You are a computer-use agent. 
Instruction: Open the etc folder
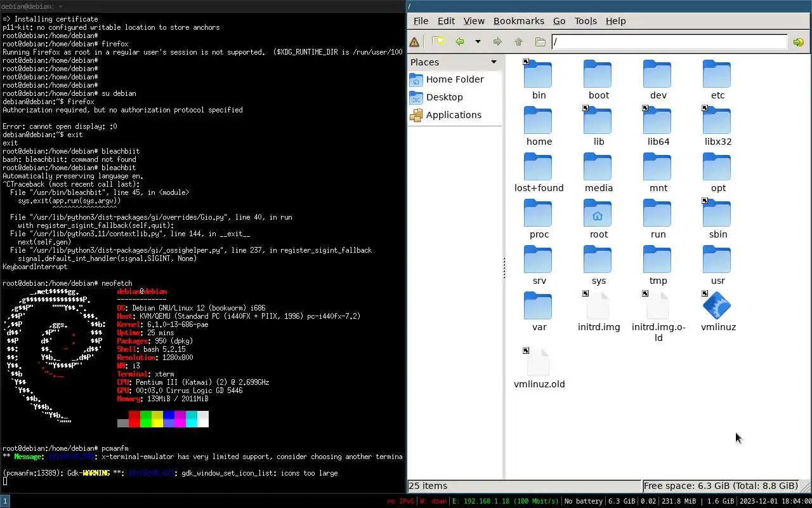coord(717,74)
